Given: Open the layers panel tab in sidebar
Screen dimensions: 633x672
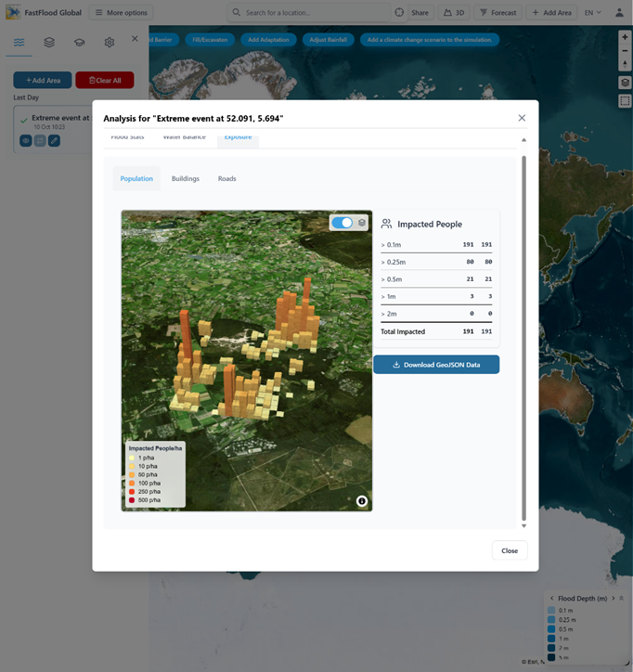Looking at the screenshot, I should coord(49,43).
